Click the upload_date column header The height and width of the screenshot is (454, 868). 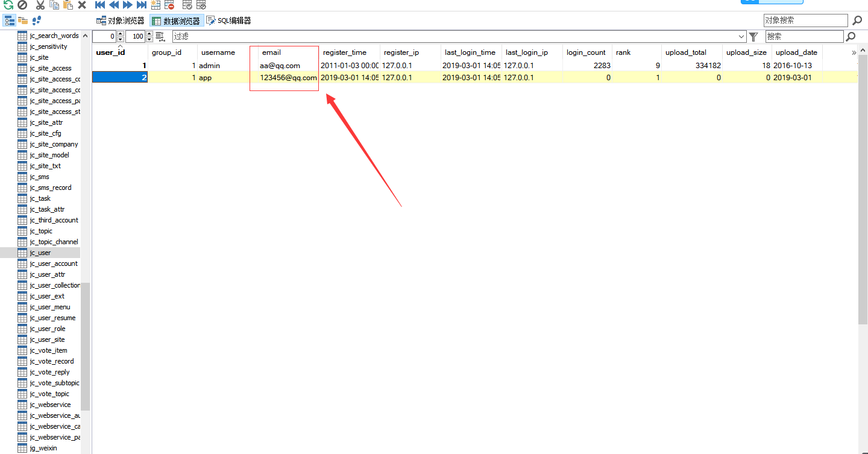coord(797,52)
